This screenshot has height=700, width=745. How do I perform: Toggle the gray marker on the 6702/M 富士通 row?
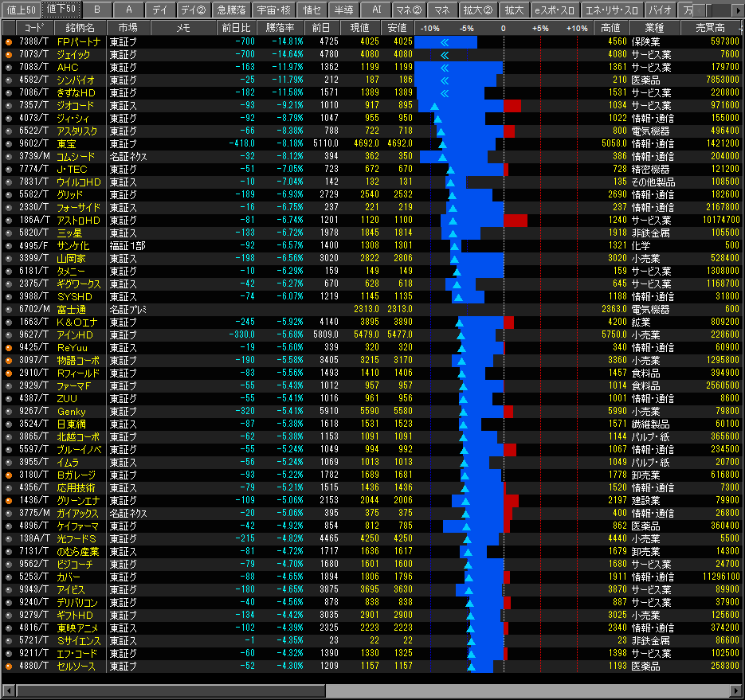[x=8, y=309]
